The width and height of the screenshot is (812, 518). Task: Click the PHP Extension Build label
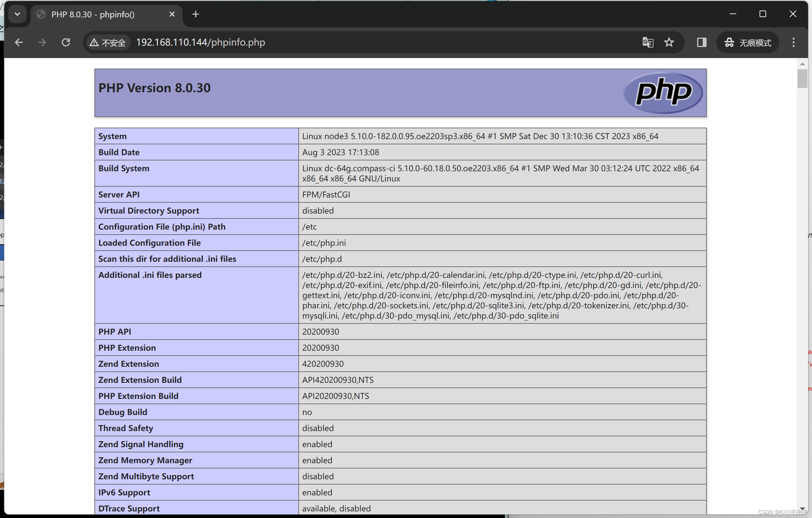click(x=139, y=396)
